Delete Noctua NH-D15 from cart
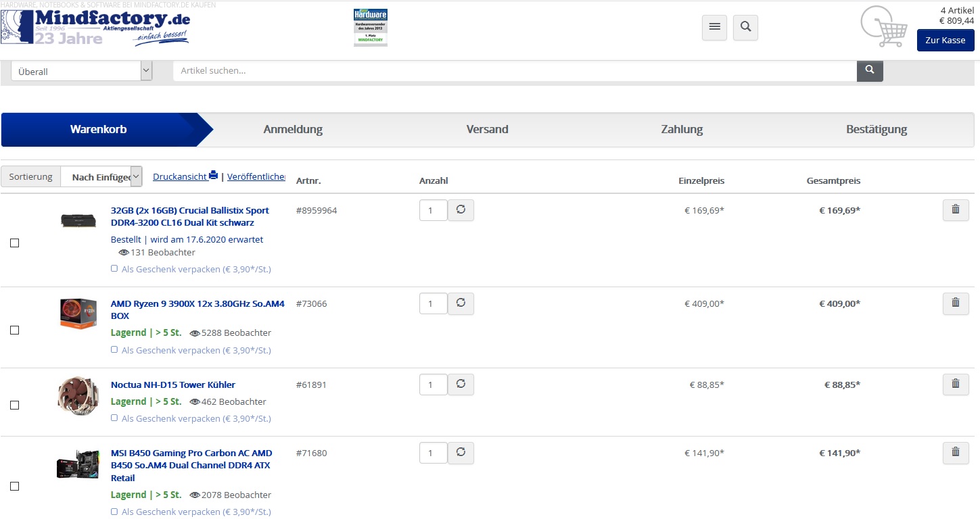980x519 pixels. point(956,385)
